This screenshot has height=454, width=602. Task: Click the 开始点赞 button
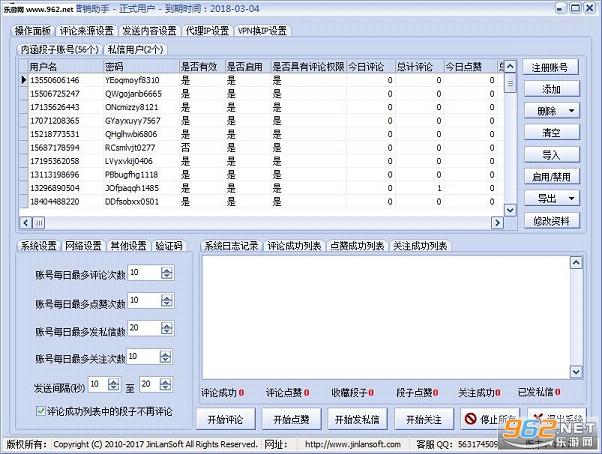click(x=291, y=419)
